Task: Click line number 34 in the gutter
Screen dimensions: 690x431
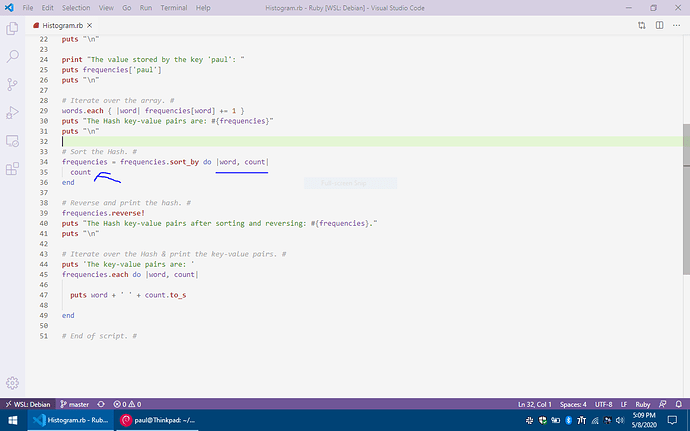Action: pyautogui.click(x=44, y=162)
